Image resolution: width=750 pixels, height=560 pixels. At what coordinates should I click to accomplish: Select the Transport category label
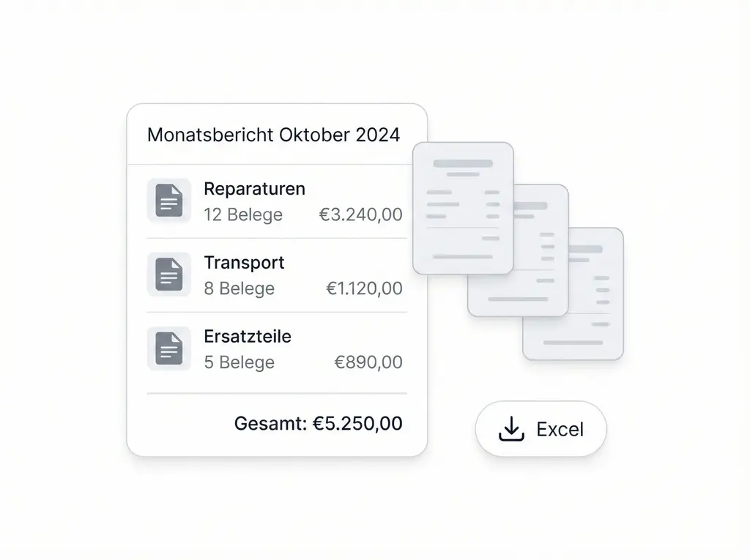point(244,263)
